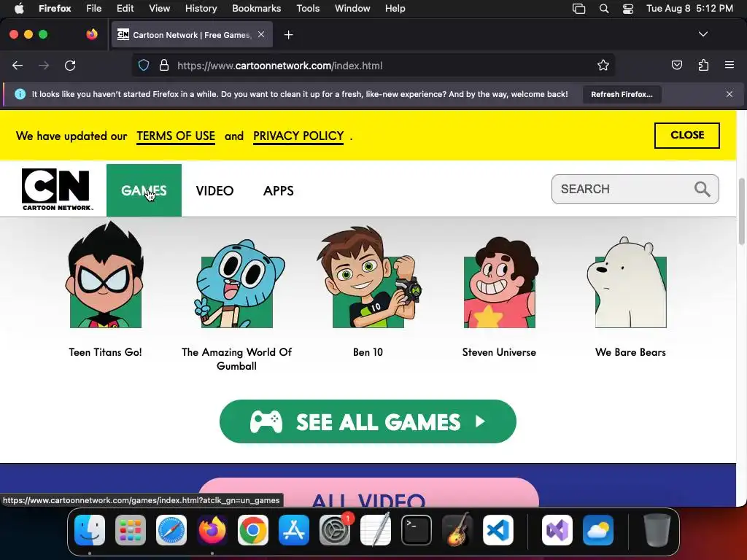Viewport: 747px width, 560px height.
Task: Open the File menu
Action: click(x=93, y=8)
